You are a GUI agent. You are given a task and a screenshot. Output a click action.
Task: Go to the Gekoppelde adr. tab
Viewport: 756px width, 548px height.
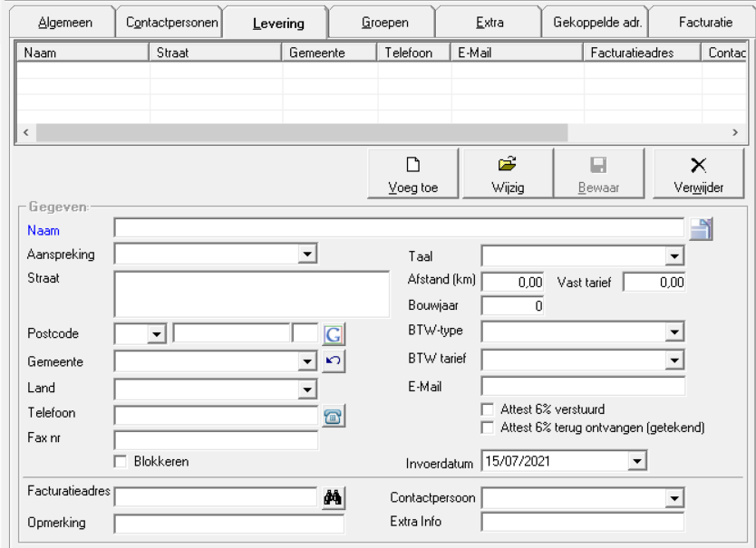pos(597,22)
